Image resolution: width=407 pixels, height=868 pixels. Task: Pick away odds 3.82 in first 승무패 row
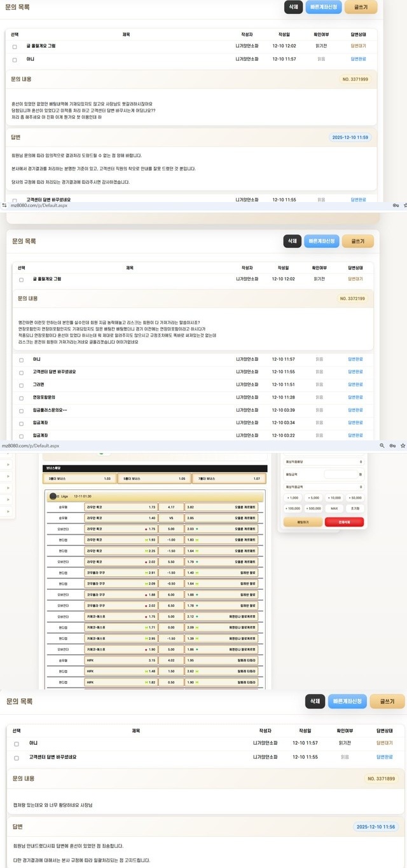coord(221,507)
